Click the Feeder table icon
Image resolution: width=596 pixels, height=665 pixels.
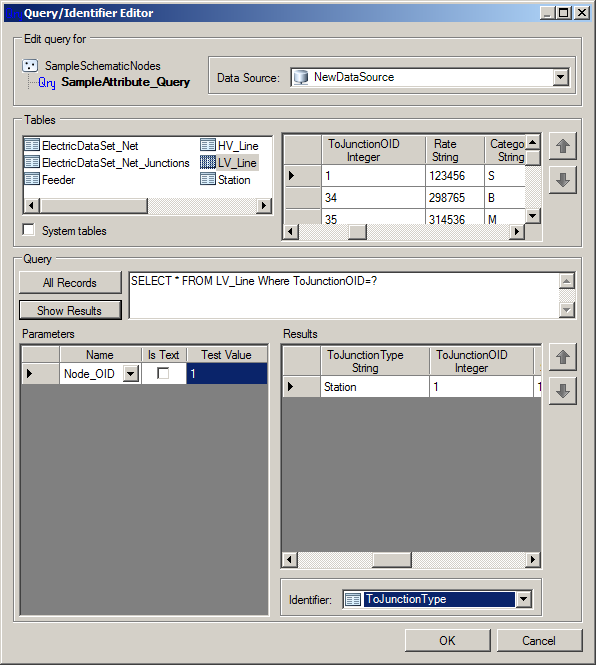32,179
